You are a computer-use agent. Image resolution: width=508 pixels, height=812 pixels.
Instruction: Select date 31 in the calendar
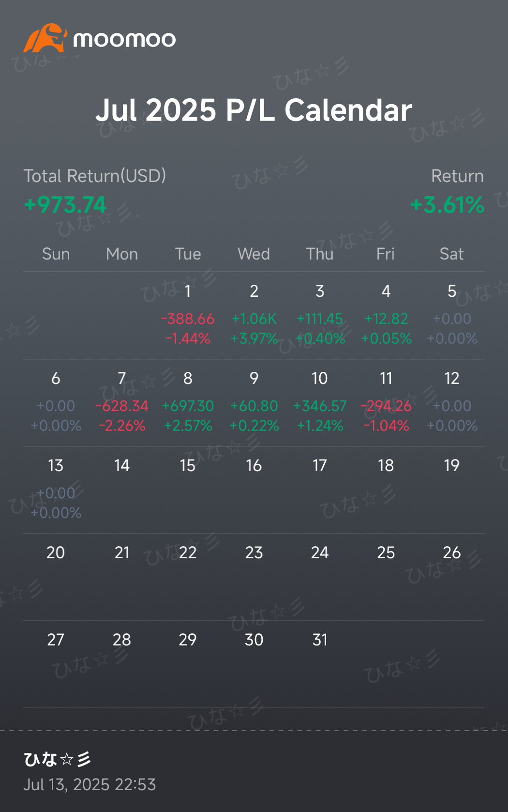[x=320, y=640]
